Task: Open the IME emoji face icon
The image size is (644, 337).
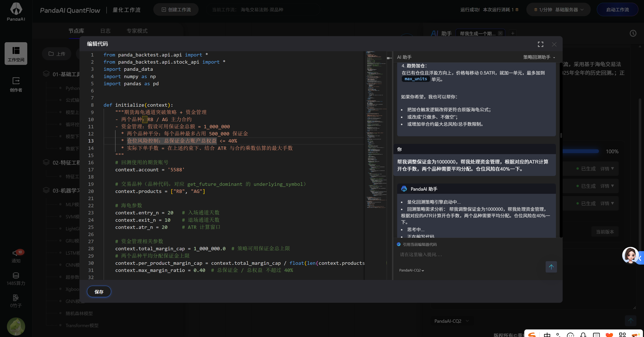Action: (x=571, y=335)
